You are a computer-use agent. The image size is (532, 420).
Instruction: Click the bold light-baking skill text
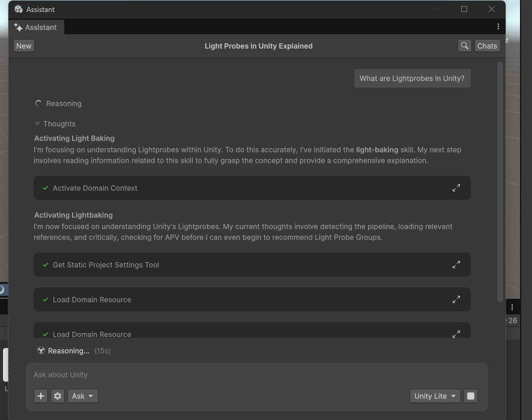(377, 150)
